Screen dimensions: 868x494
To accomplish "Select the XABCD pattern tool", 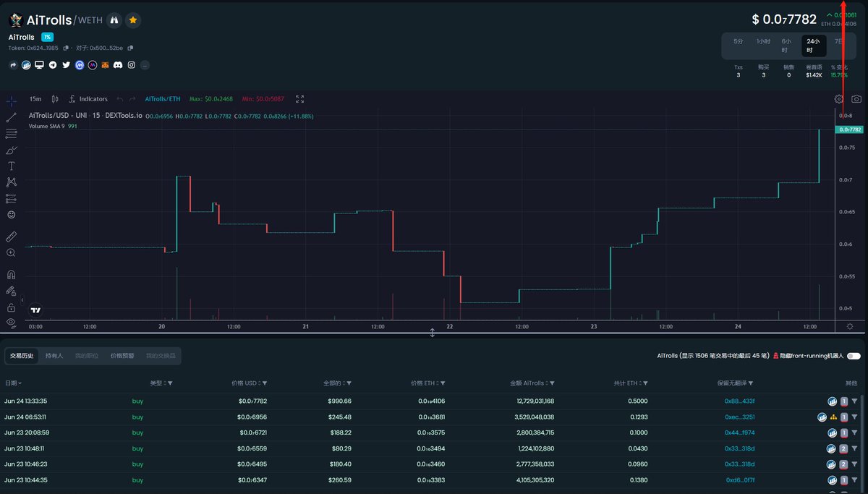I will pos(11,182).
